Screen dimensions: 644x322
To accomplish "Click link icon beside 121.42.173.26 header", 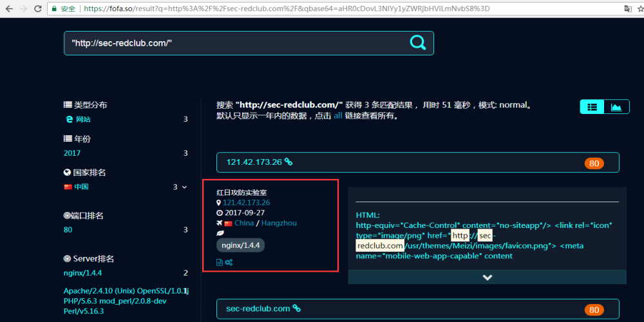I will [289, 162].
